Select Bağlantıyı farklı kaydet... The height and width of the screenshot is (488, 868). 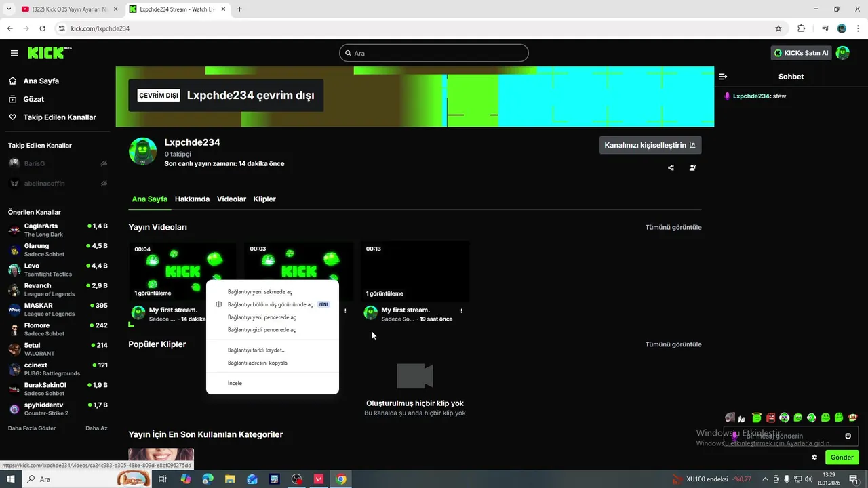coord(273,350)
